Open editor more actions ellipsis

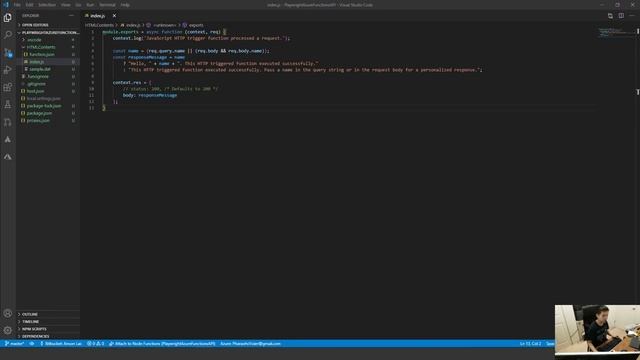(632, 16)
